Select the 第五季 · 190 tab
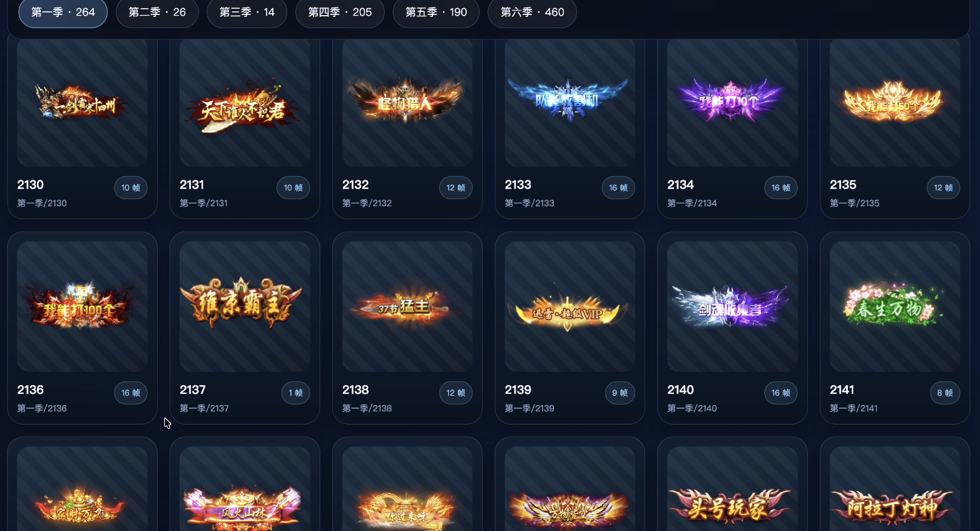Image resolution: width=980 pixels, height=531 pixels. (436, 12)
